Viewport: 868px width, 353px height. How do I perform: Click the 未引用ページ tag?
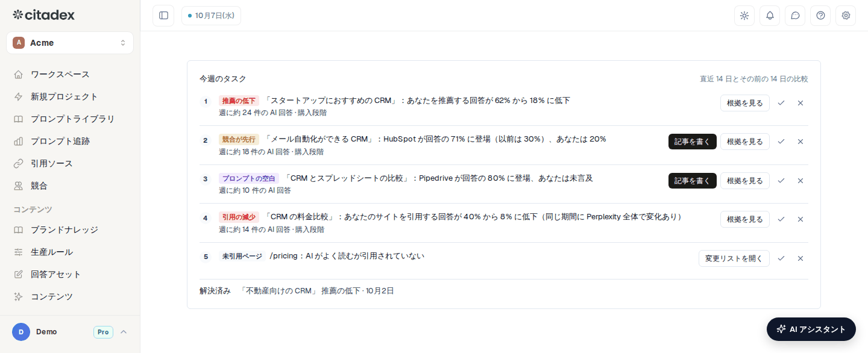tap(242, 256)
